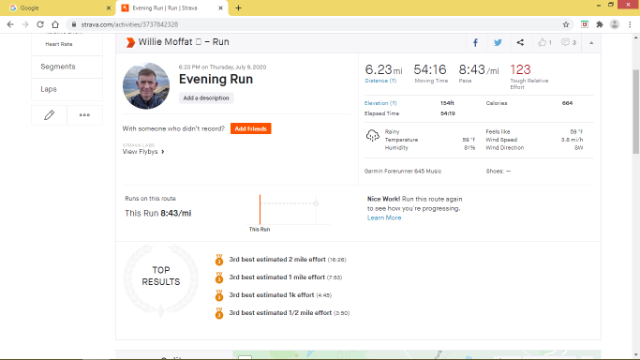Screen dimensions: 640x360
Task: Go back in browser history
Action: [10, 24]
